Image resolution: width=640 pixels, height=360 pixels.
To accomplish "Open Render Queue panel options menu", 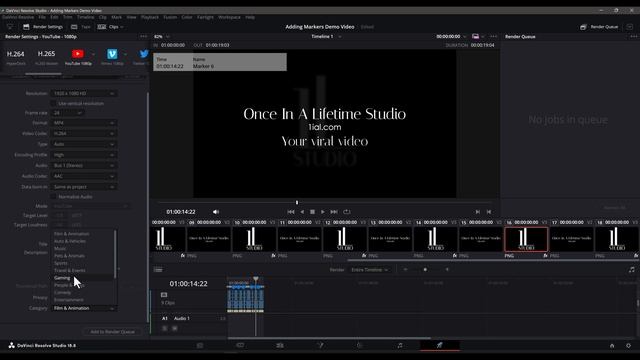I will (633, 36).
